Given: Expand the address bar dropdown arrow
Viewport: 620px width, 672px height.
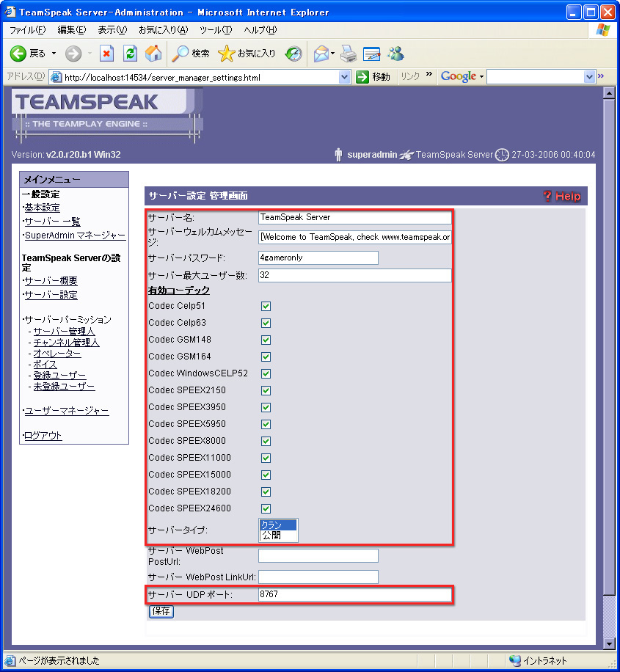Looking at the screenshot, I should point(345,77).
